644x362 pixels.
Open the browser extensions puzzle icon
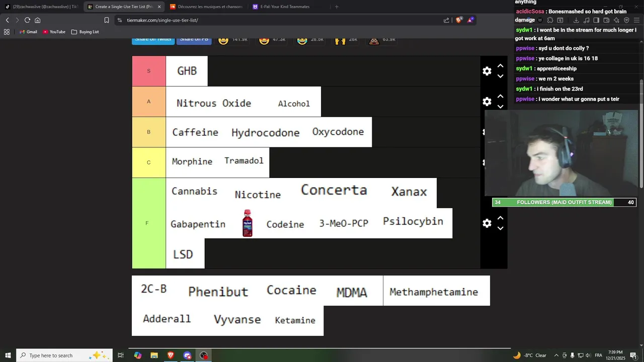click(550, 20)
